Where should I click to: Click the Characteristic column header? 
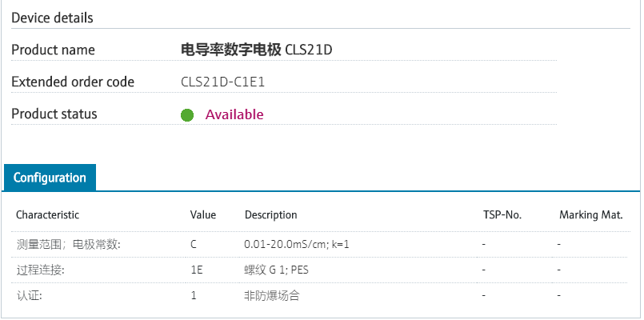click(x=47, y=215)
